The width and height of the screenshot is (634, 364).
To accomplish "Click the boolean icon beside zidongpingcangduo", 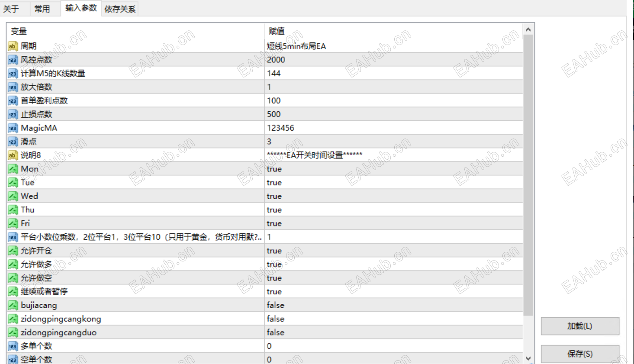I will click(x=13, y=332).
